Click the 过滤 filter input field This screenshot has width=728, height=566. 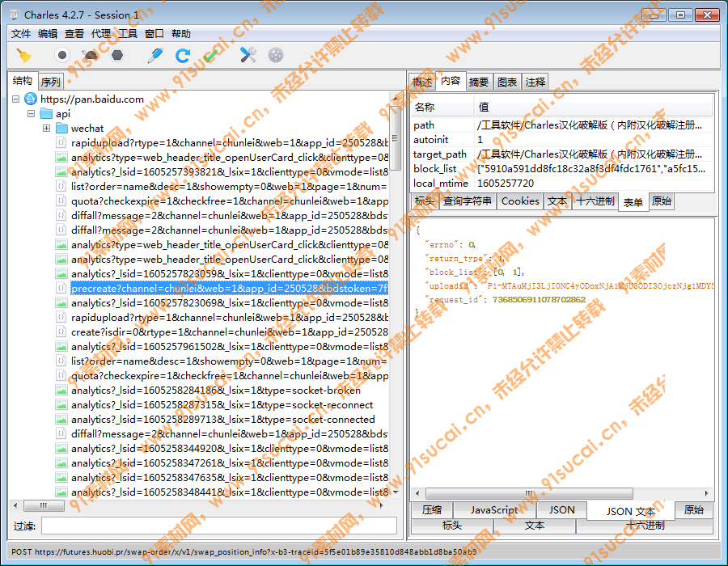coord(218,526)
